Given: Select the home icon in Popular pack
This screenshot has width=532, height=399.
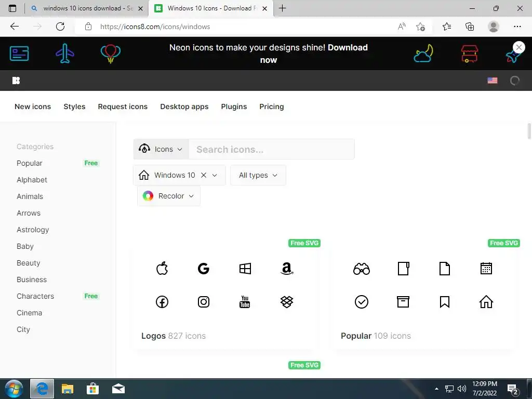Looking at the screenshot, I should pyautogui.click(x=486, y=302).
